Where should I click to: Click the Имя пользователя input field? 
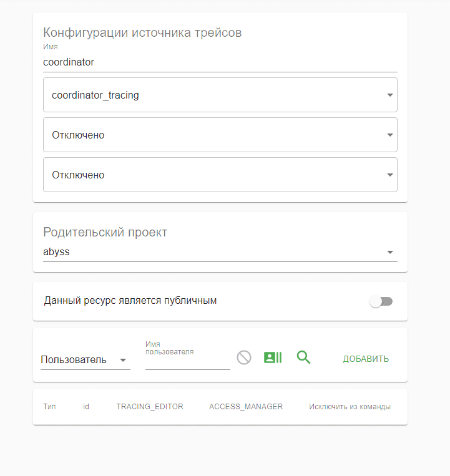187,361
